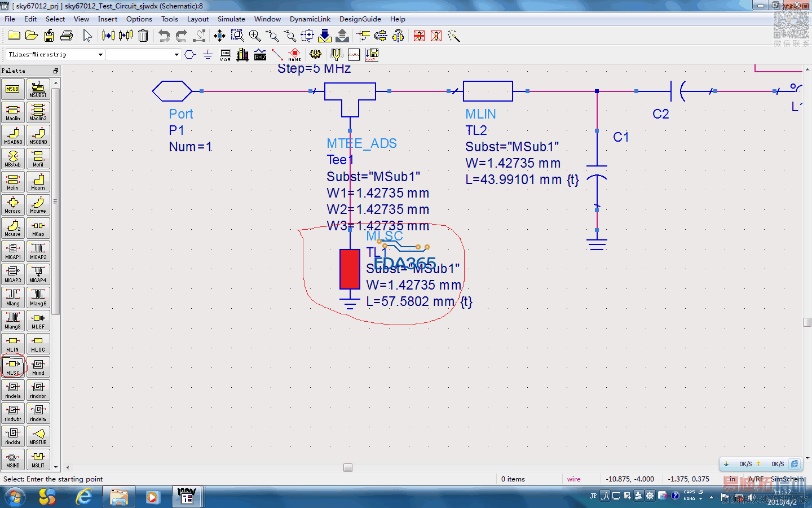Viewport: 812px width, 508px height.
Task: Click the palette scroll down arrow
Action: pyautogui.click(x=56, y=467)
